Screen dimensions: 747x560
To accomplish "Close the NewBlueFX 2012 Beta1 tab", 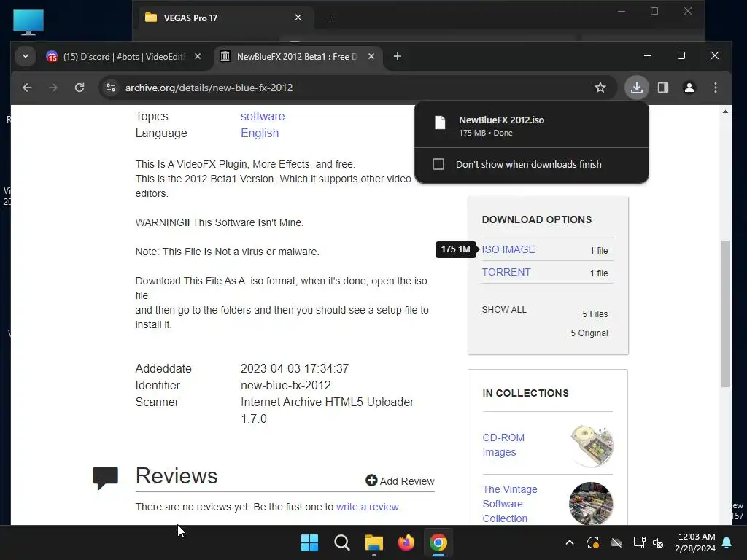I will click(371, 56).
